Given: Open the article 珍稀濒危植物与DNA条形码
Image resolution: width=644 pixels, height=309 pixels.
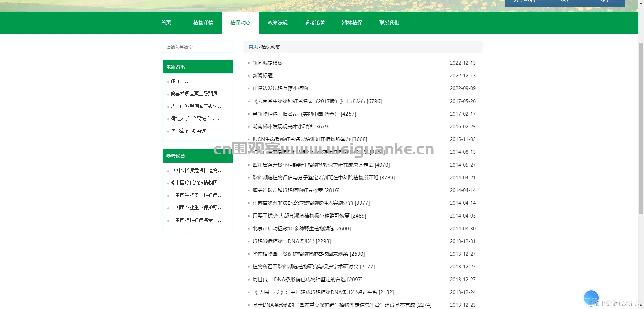Looking at the screenshot, I should [291, 241].
